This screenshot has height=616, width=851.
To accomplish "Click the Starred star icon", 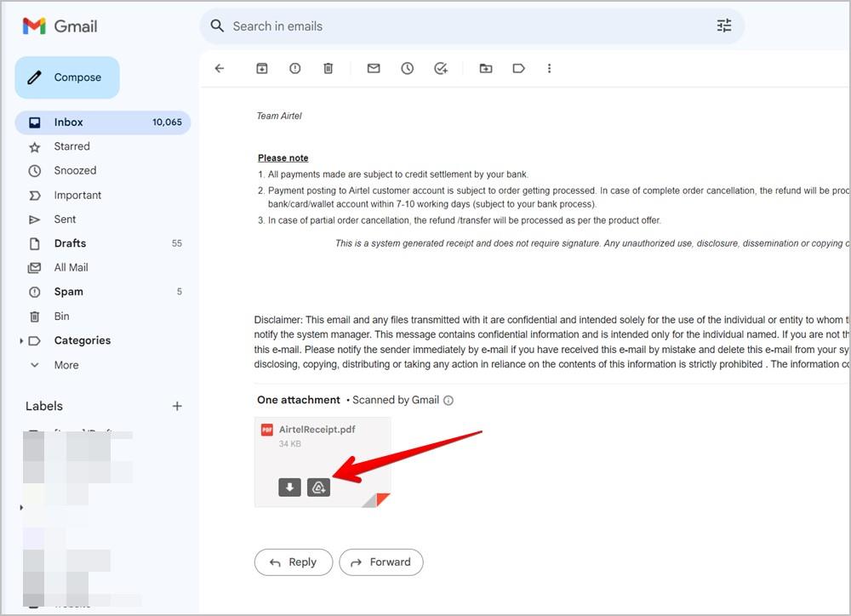I will point(34,147).
